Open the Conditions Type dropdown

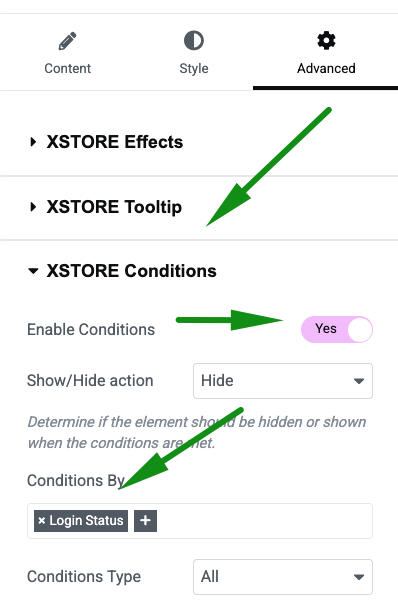click(283, 577)
